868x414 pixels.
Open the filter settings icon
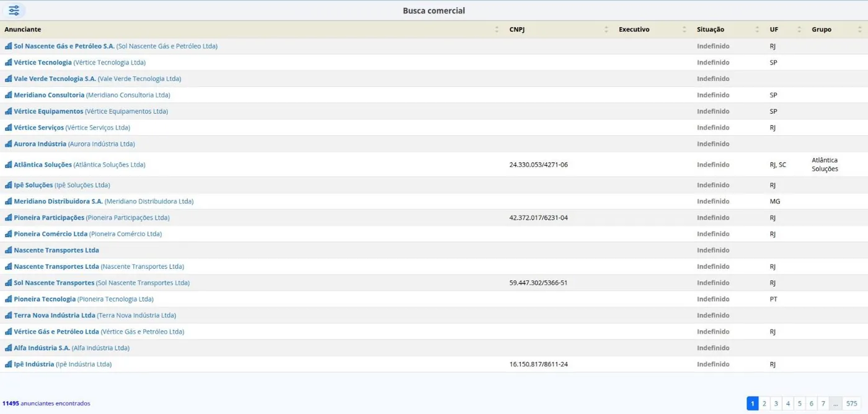click(14, 11)
